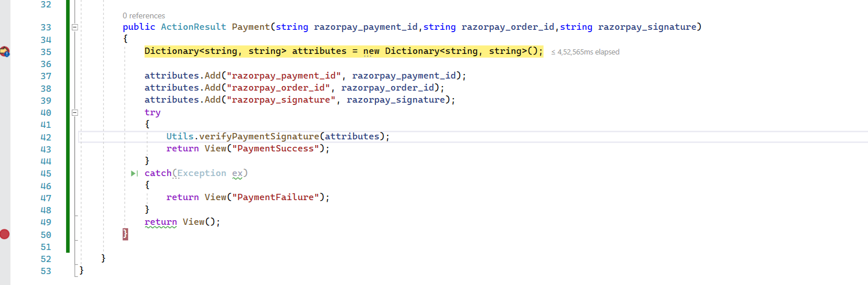This screenshot has height=285, width=868.
Task: Click the "4,52,565ms elapsed" PerfTip
Action: (586, 52)
